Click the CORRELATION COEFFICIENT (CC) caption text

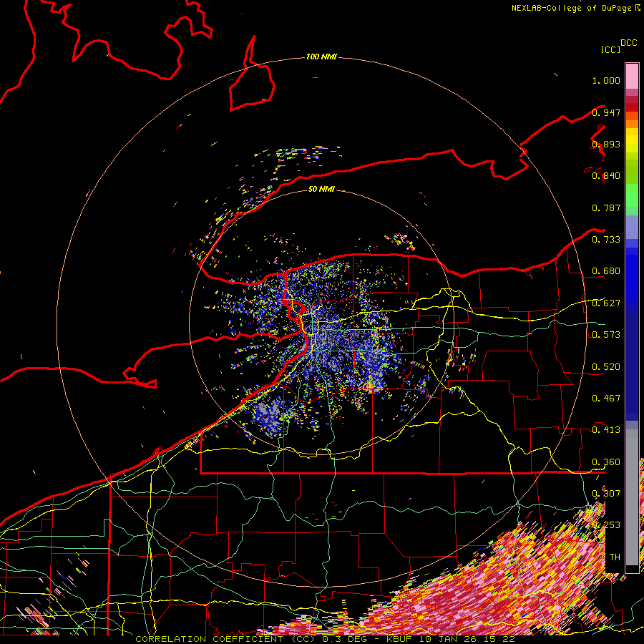[x=225, y=639]
